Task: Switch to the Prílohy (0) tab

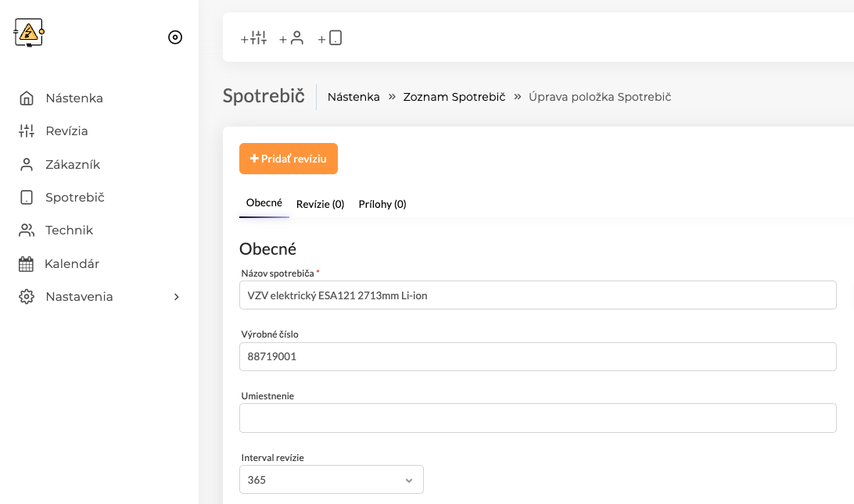Action: [382, 204]
